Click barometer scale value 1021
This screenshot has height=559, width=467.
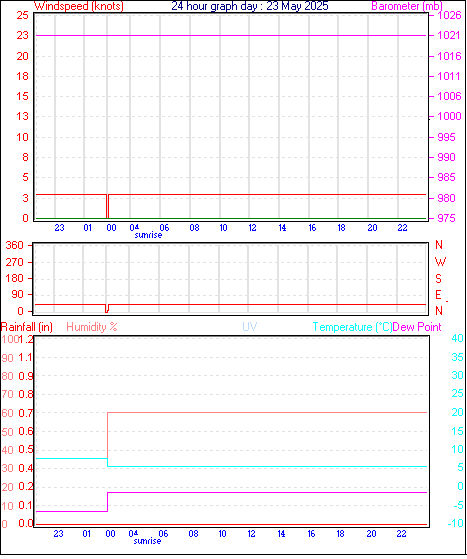(x=449, y=35)
